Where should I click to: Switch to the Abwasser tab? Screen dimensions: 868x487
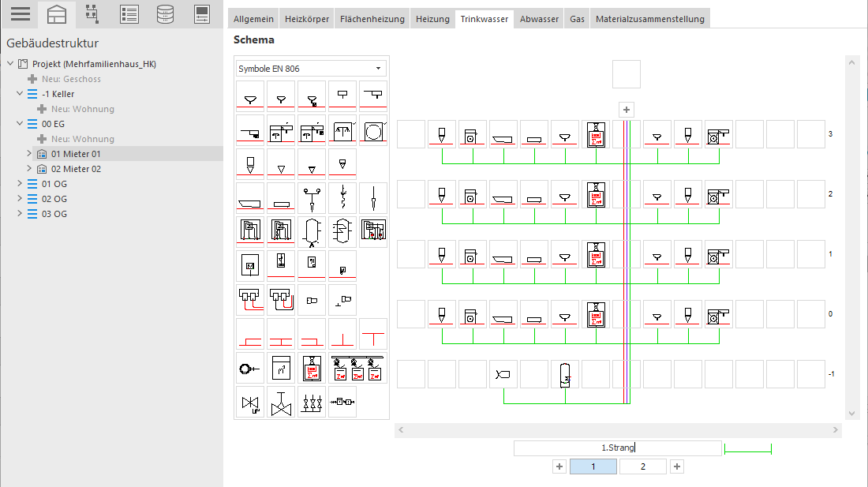[x=539, y=19]
